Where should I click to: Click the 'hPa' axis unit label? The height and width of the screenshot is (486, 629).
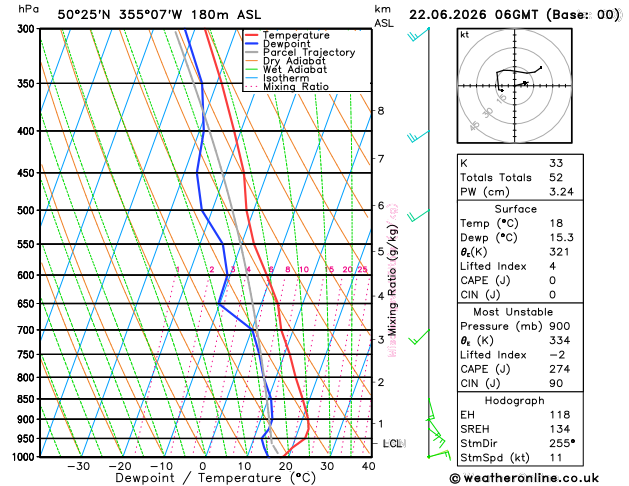[x=28, y=9]
